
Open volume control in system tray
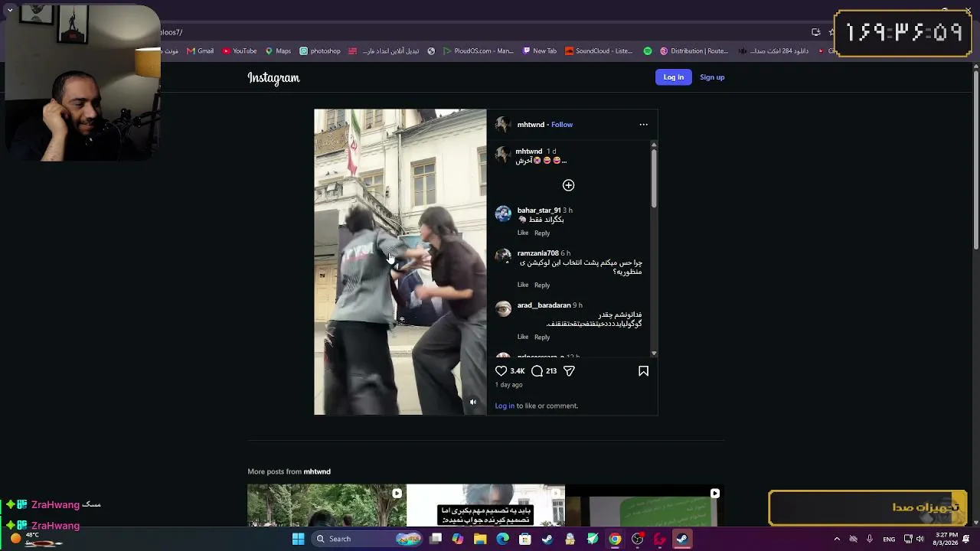click(x=920, y=539)
